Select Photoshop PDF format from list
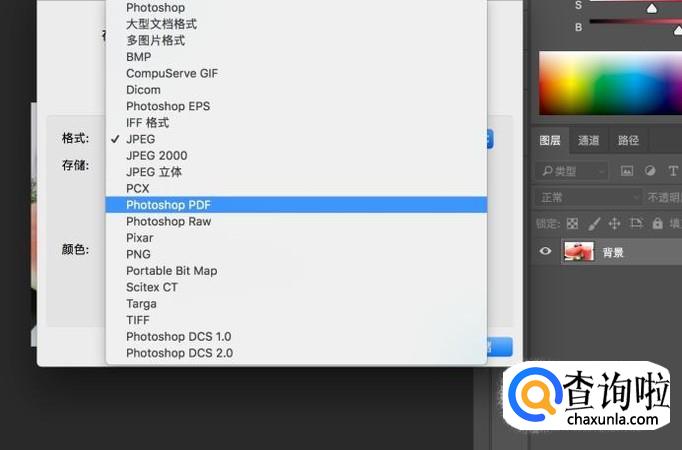The image size is (682, 450). (296, 205)
